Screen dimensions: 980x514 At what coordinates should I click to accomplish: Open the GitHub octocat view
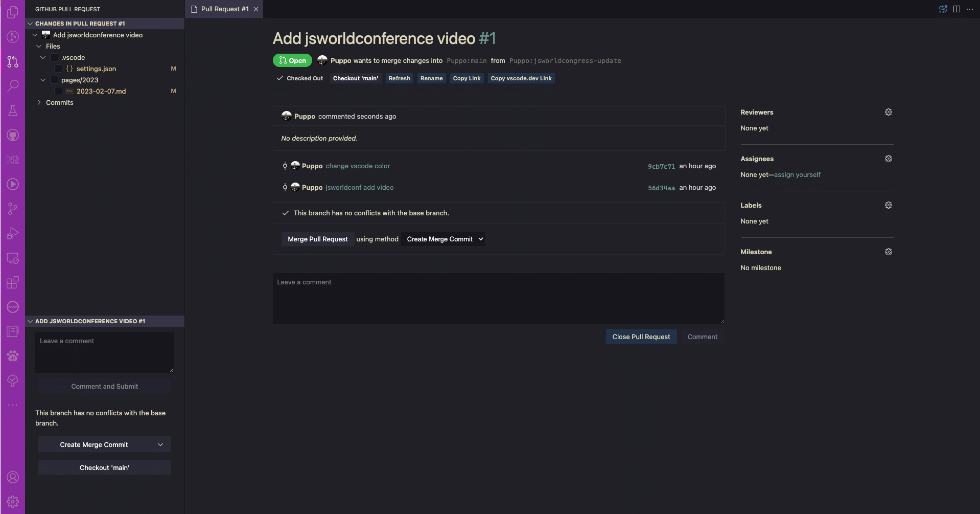pyautogui.click(x=13, y=135)
